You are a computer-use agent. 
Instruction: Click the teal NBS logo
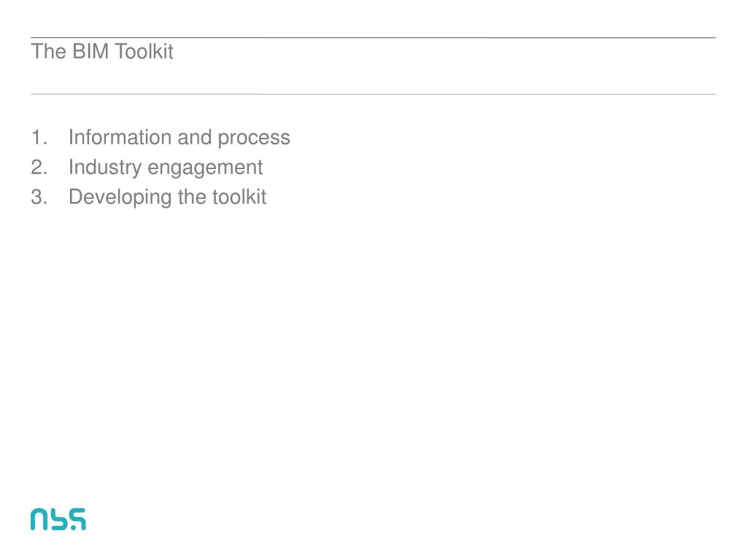[x=58, y=519]
